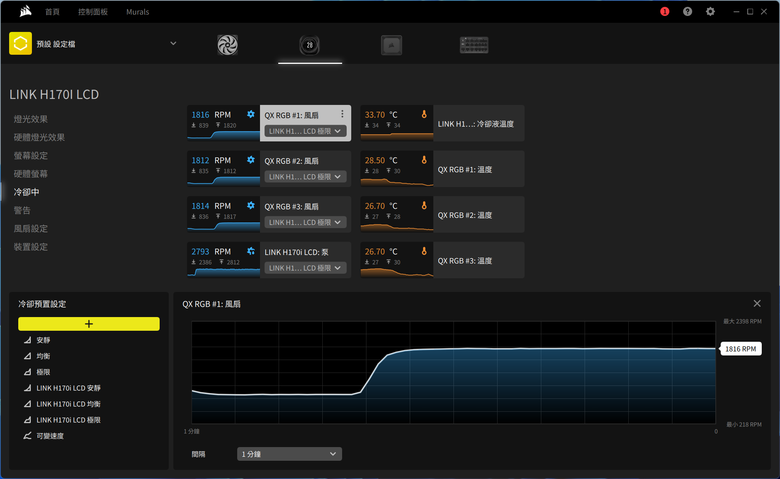Select the QX RGB #3: 溫度 card label
Screen dimensions: 780x479
tap(465, 261)
